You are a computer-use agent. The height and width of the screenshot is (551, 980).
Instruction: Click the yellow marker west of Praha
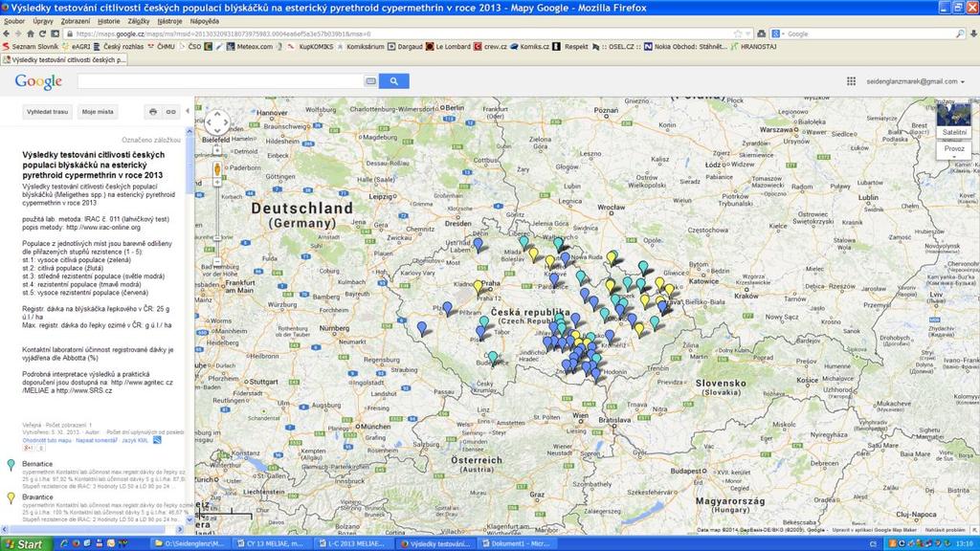(479, 287)
